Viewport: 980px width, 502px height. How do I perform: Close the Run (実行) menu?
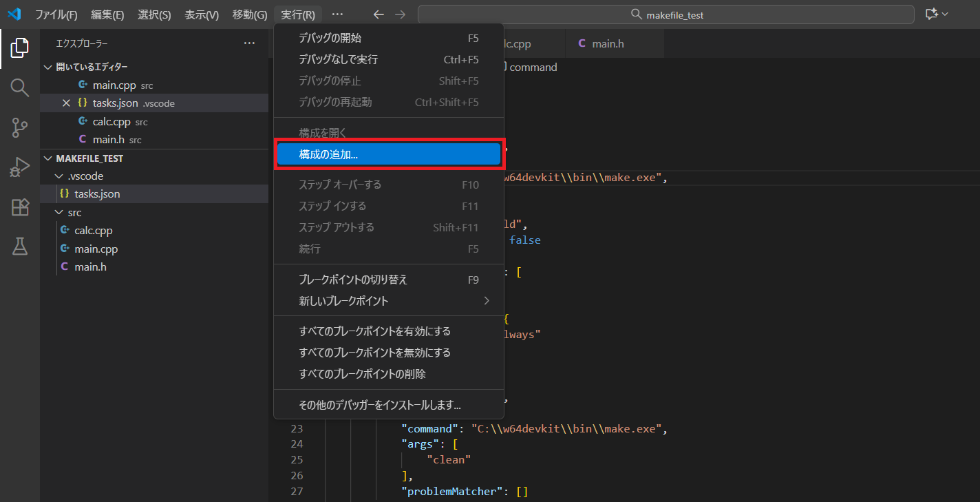[x=298, y=14]
